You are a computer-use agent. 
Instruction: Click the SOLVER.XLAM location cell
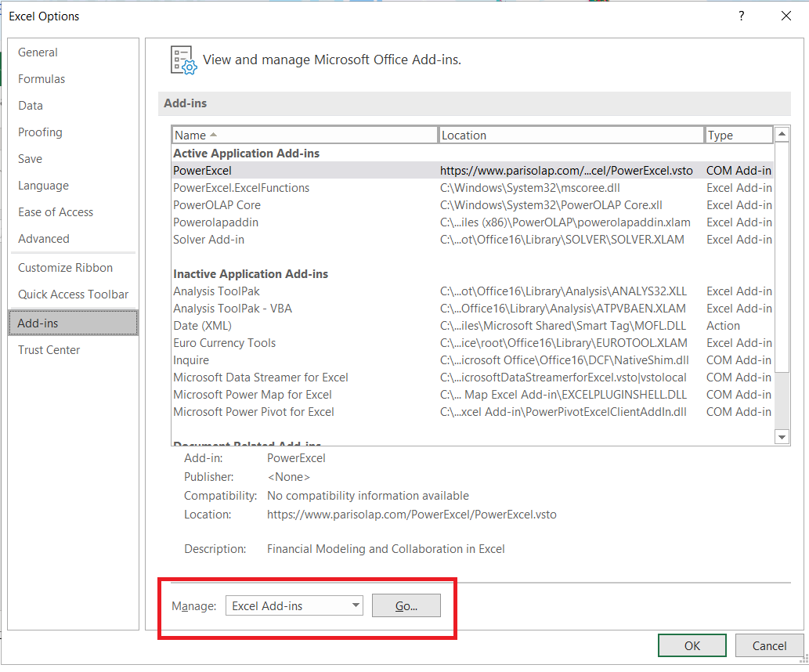(x=562, y=240)
